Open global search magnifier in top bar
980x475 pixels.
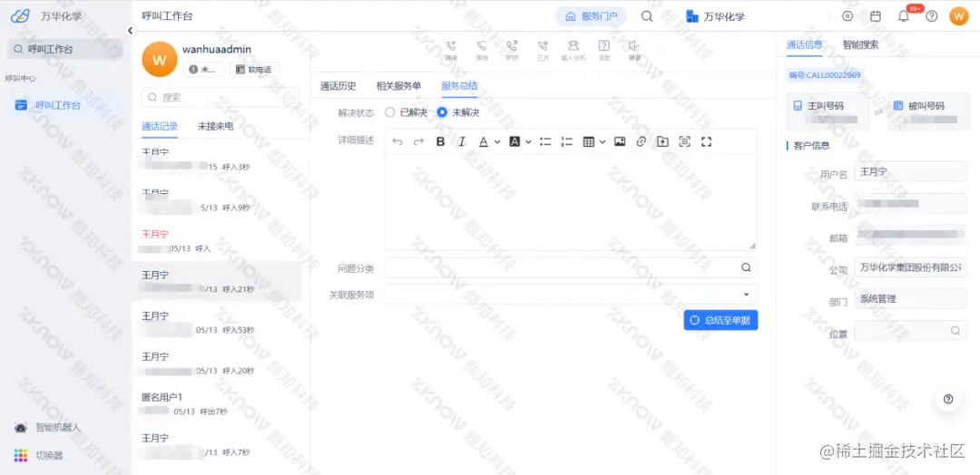pos(647,16)
